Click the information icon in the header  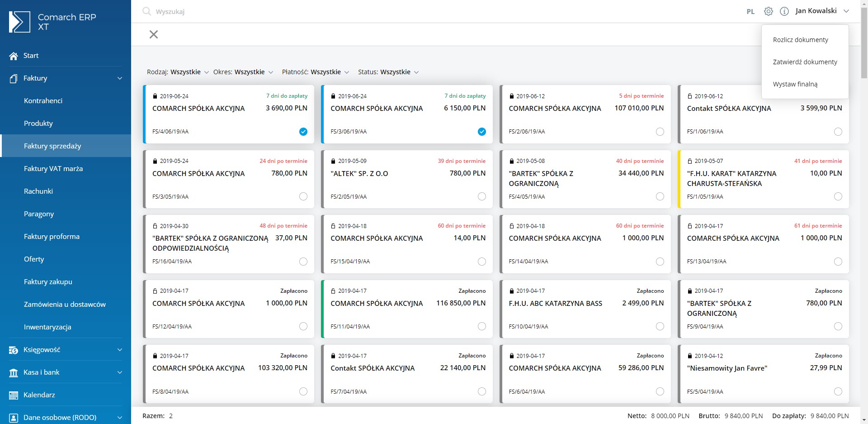click(x=784, y=11)
